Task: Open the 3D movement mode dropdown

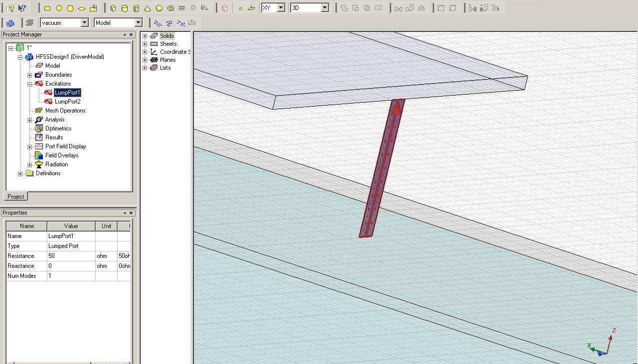Action: [x=324, y=8]
